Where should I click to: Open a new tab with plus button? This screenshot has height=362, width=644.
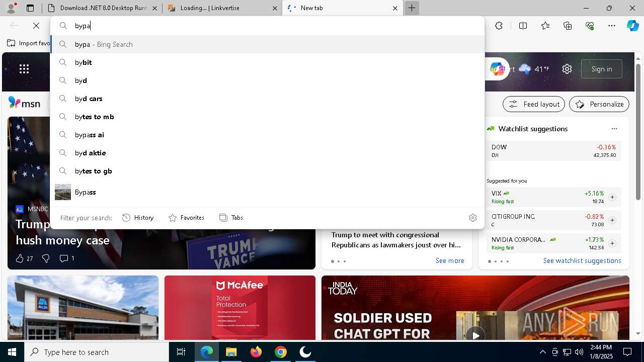tap(412, 8)
